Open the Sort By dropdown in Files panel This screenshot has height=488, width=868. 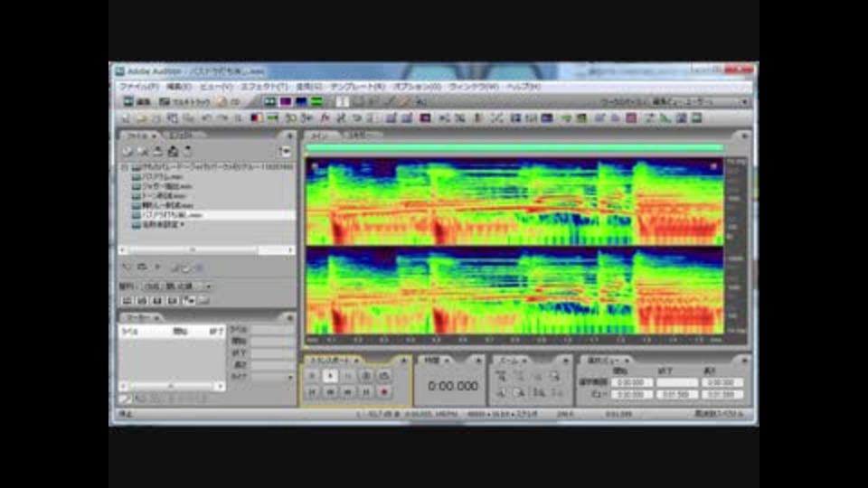[x=177, y=286]
